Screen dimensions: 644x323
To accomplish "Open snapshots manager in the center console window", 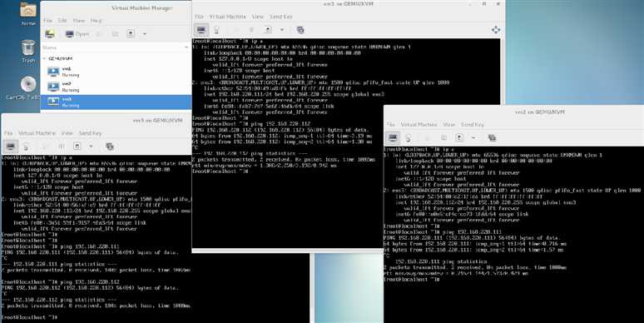I will [300, 30].
